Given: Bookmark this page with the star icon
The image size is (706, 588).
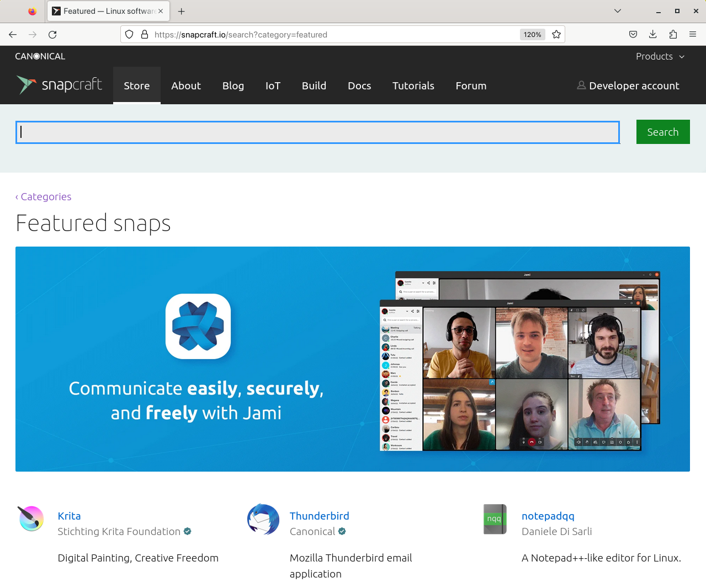Looking at the screenshot, I should coord(556,34).
